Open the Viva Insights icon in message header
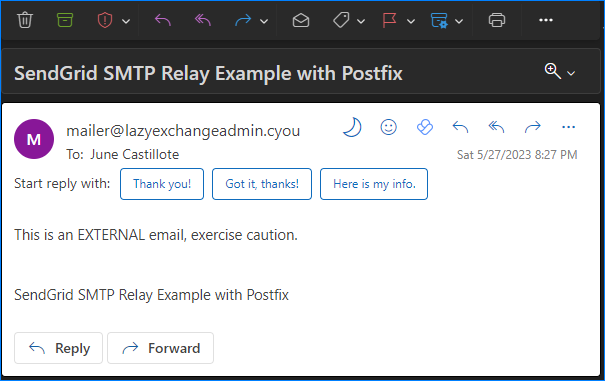The height and width of the screenshot is (381, 605). pos(425,127)
